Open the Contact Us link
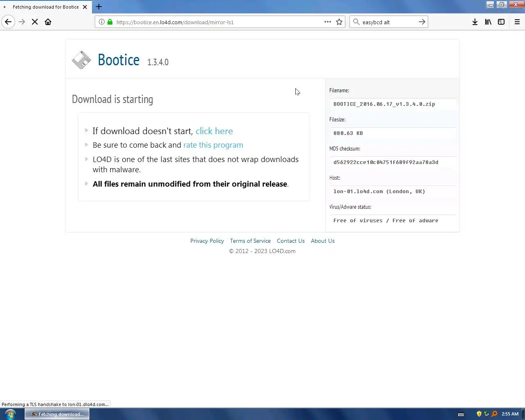This screenshot has width=525, height=420. 291,241
